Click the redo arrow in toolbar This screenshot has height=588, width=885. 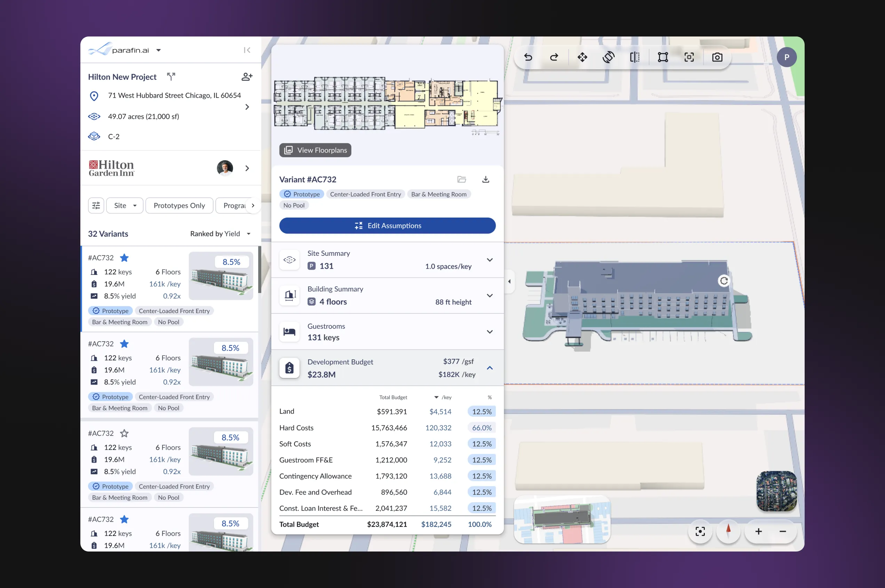[x=554, y=57]
